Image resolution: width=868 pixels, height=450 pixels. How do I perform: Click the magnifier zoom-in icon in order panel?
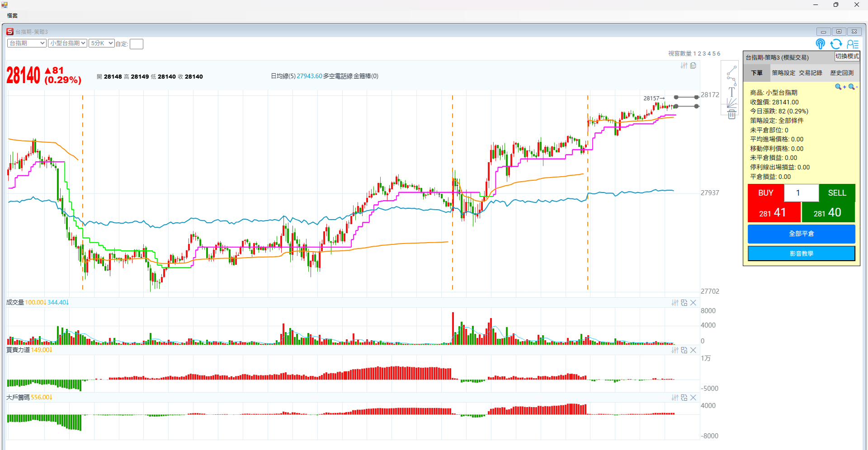point(840,87)
